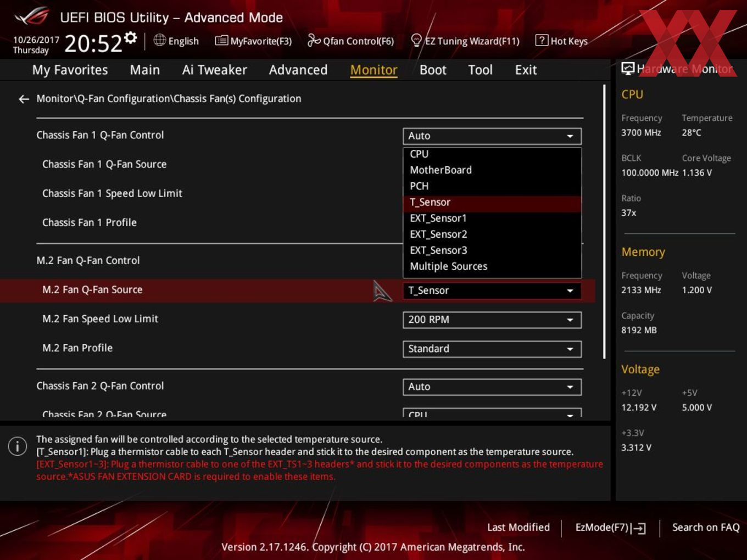Select Multiple Sources option
This screenshot has width=747, height=560.
click(492, 266)
